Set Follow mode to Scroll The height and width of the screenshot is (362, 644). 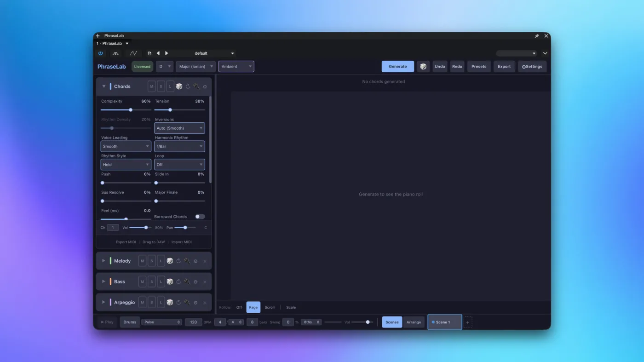point(270,307)
